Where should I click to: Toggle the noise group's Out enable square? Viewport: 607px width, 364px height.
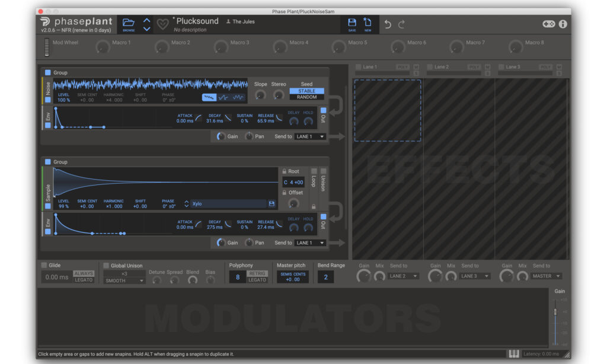coord(323,110)
